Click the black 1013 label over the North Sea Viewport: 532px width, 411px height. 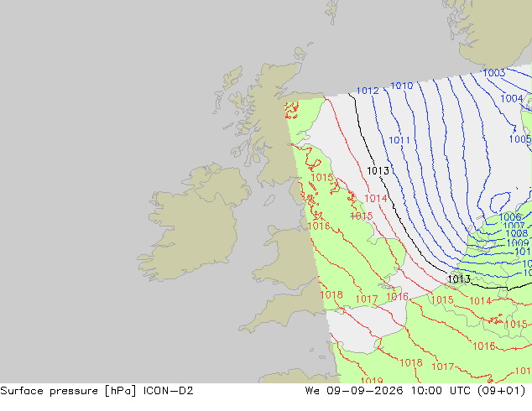(378, 170)
